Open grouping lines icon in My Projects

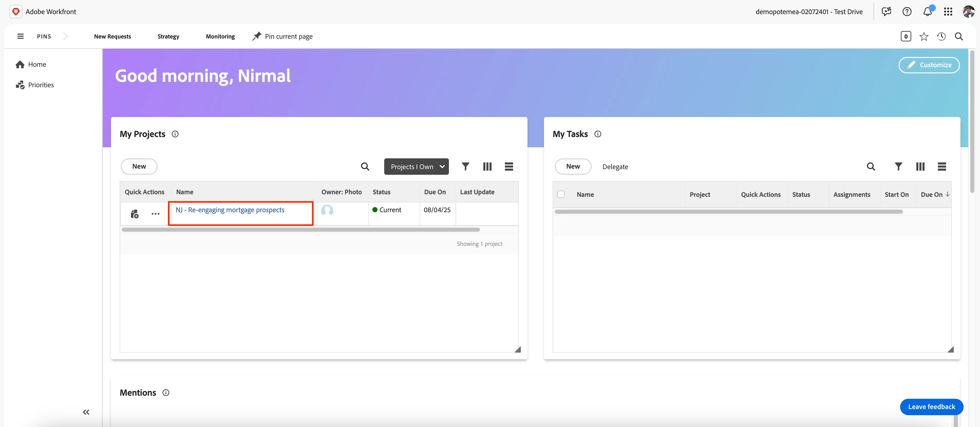tap(509, 167)
